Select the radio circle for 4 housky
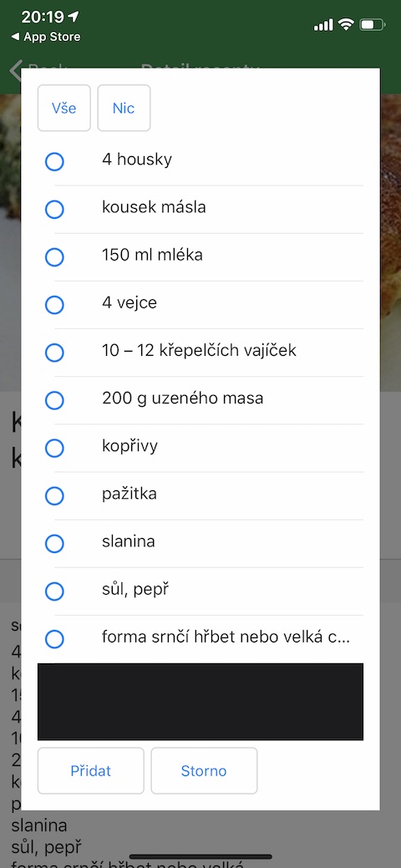This screenshot has height=868, width=401. (54, 162)
